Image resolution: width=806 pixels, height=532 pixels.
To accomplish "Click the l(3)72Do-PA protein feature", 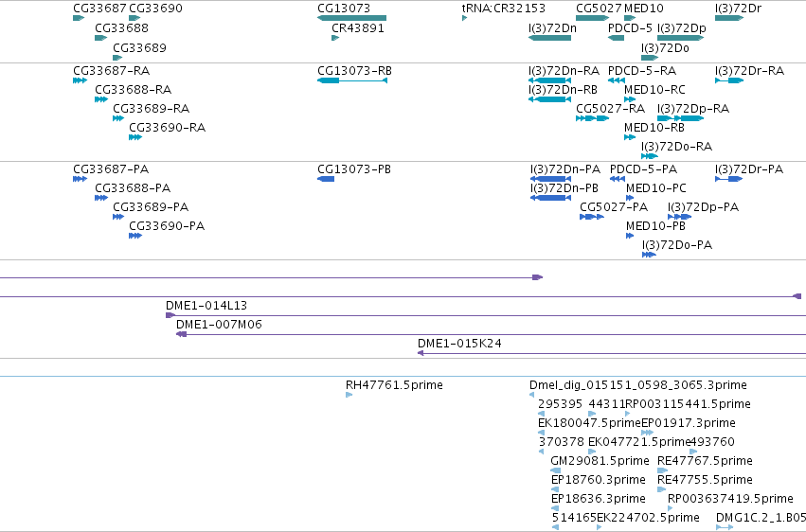I will click(x=649, y=255).
